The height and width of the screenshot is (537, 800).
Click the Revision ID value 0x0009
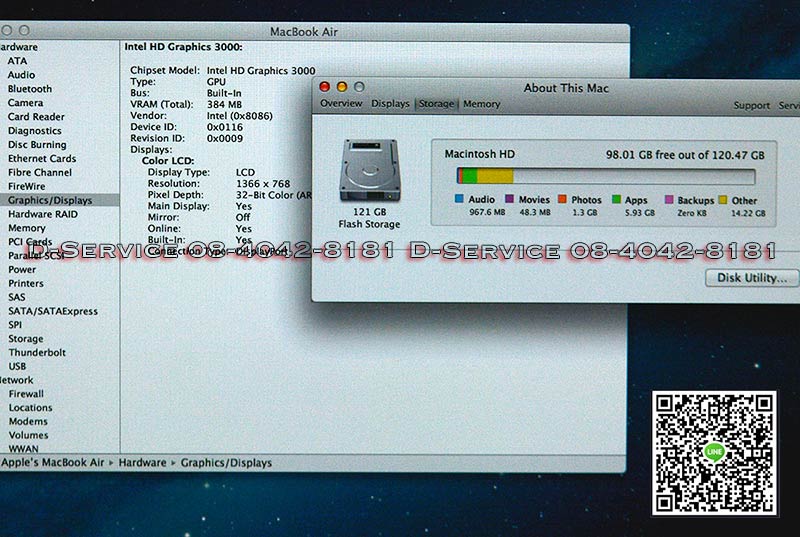click(x=224, y=138)
